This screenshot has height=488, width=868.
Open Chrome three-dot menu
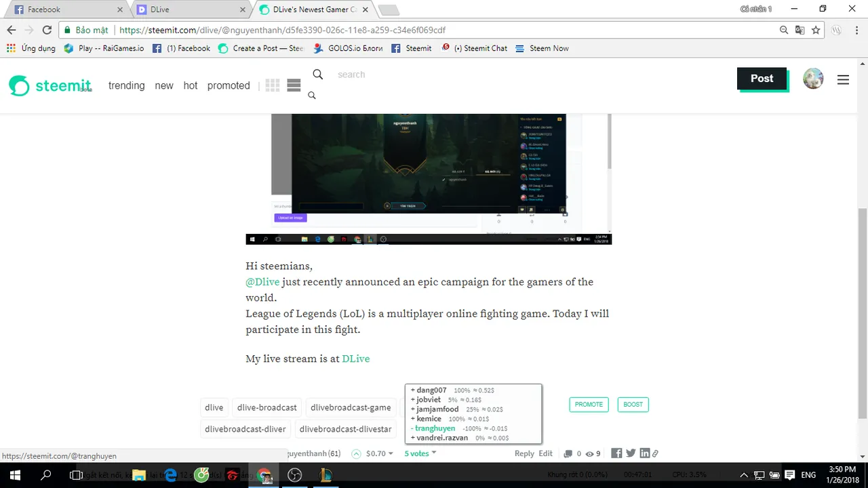(856, 30)
